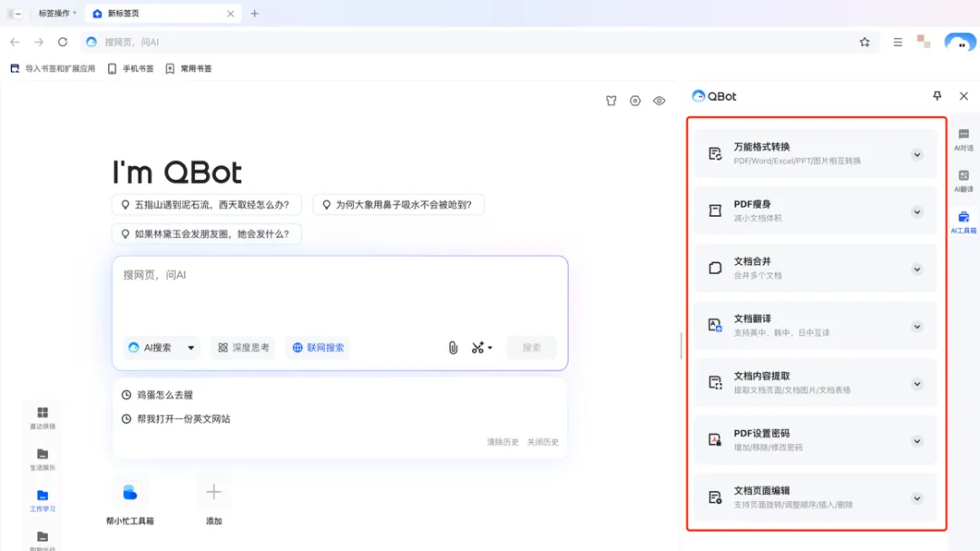Click the PDF设置密码 tool icon

(715, 440)
